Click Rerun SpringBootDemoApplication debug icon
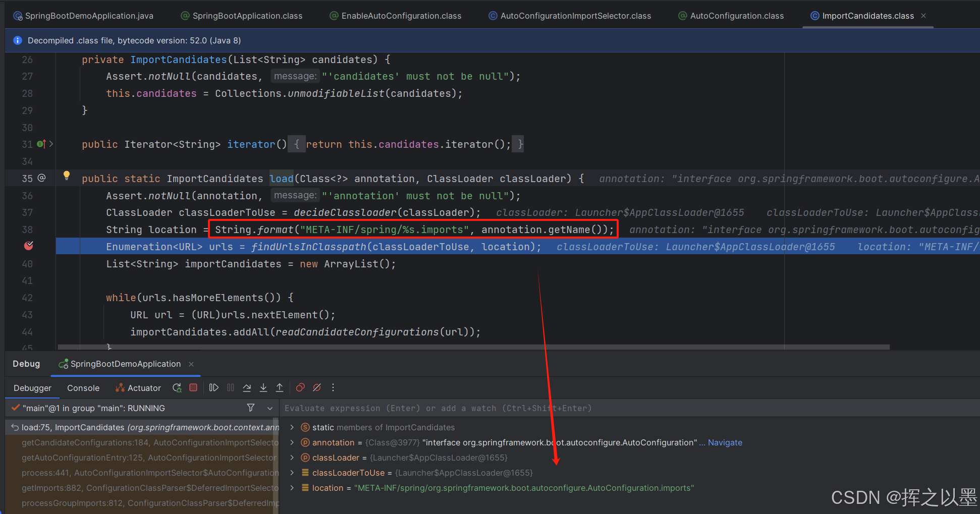Screen dimensions: 980x514 pyautogui.click(x=177, y=387)
